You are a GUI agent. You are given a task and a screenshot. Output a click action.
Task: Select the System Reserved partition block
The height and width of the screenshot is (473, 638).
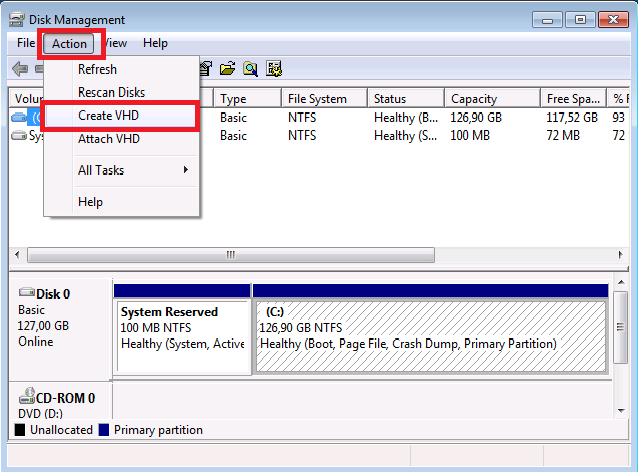(182, 335)
